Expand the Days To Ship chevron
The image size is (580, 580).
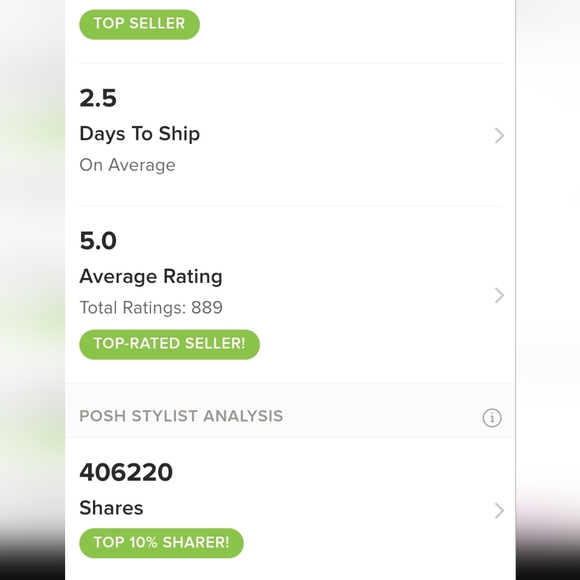499,135
